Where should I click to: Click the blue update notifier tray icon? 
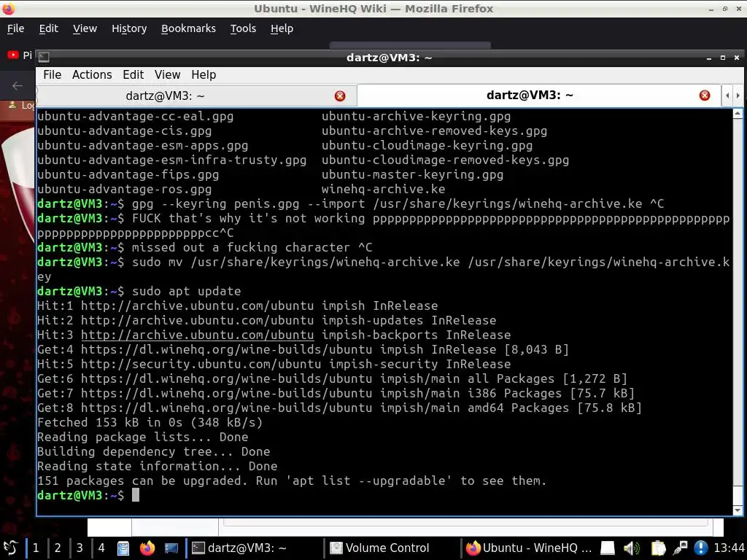pos(701,548)
